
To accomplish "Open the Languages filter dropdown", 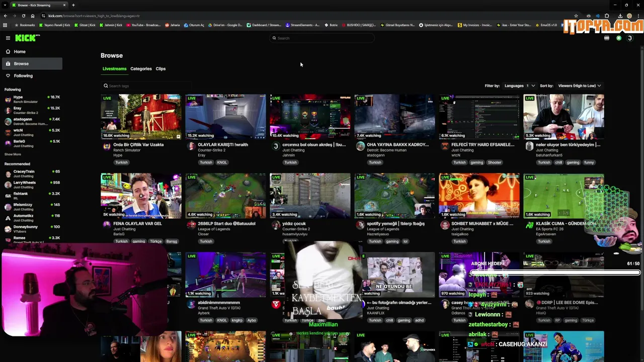I will tap(519, 85).
